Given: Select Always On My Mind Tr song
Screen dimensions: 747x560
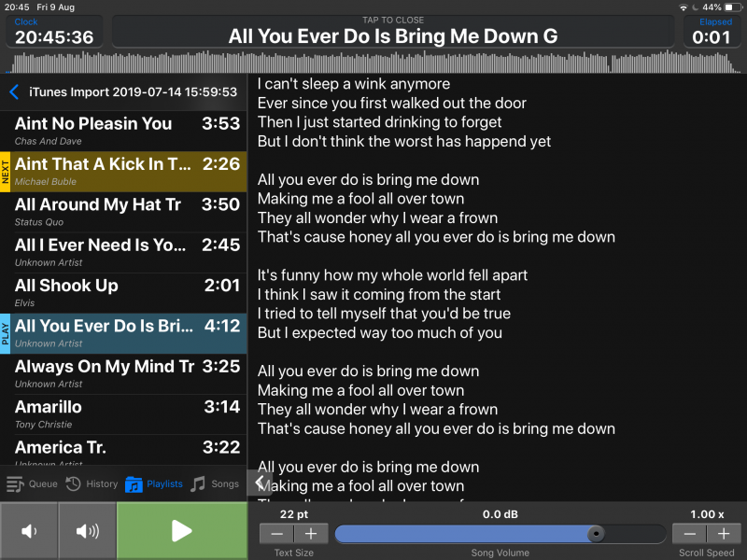Looking at the screenshot, I should click(124, 374).
